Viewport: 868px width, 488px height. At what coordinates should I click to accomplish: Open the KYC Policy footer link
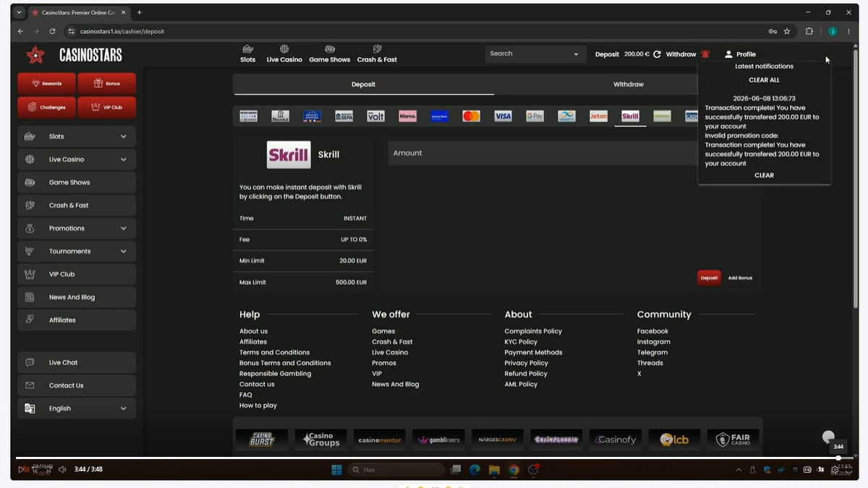tap(521, 342)
